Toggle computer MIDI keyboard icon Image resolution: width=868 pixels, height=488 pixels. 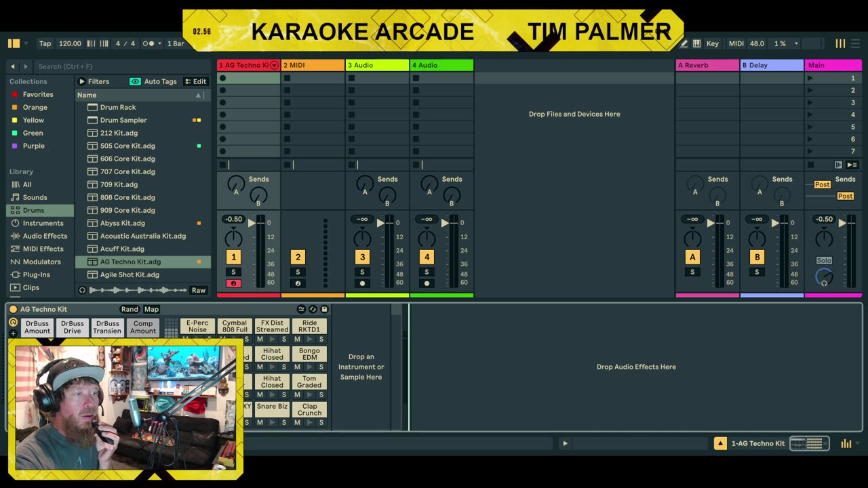pyautogui.click(x=696, y=43)
